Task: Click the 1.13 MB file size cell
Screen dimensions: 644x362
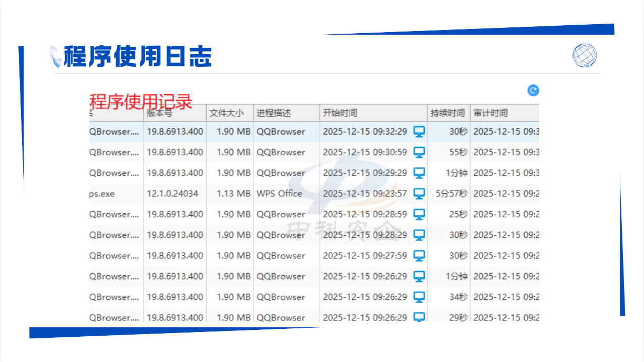Action: pyautogui.click(x=234, y=194)
